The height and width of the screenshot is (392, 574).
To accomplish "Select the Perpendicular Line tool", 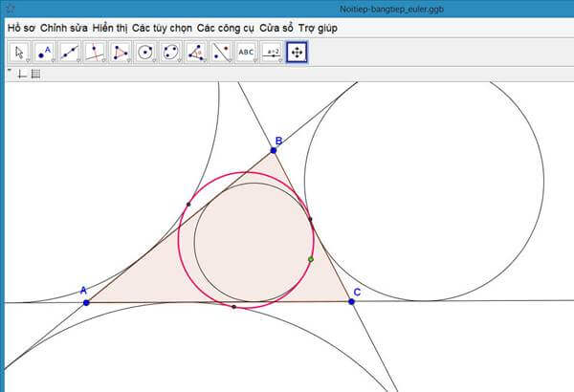I will pyautogui.click(x=95, y=53).
